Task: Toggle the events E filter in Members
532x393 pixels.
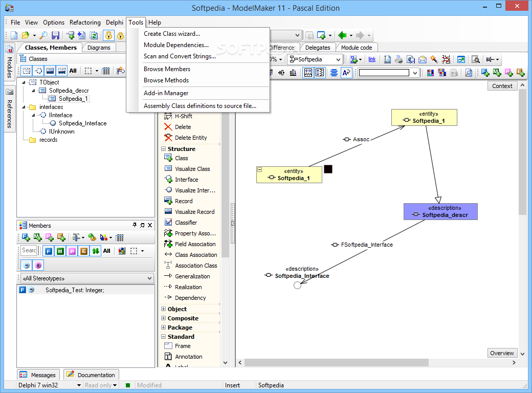Action: tap(84, 251)
